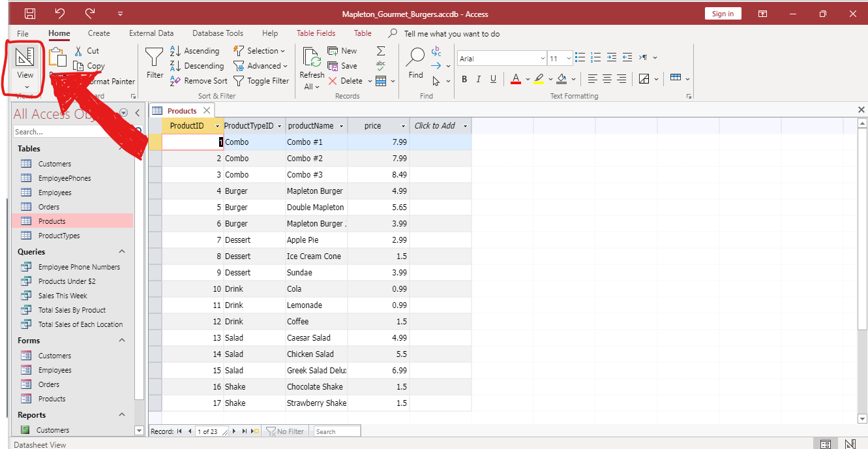Click the Save icon in title bar
The image size is (868, 449).
(30, 14)
